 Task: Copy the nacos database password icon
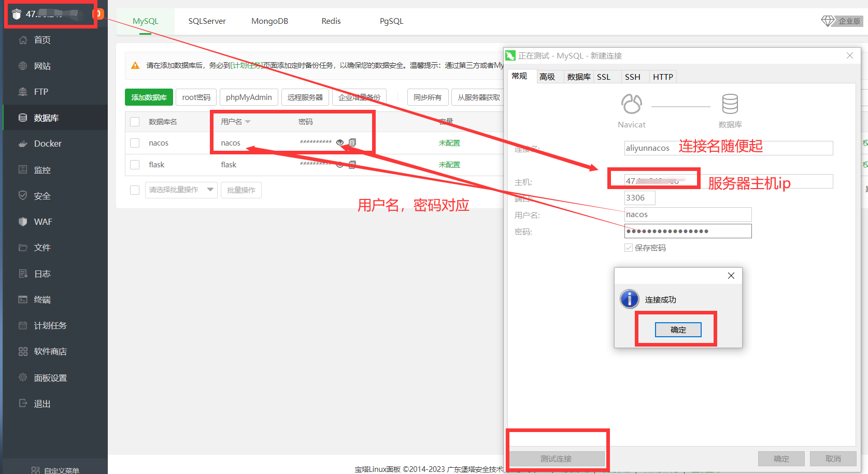[352, 142]
